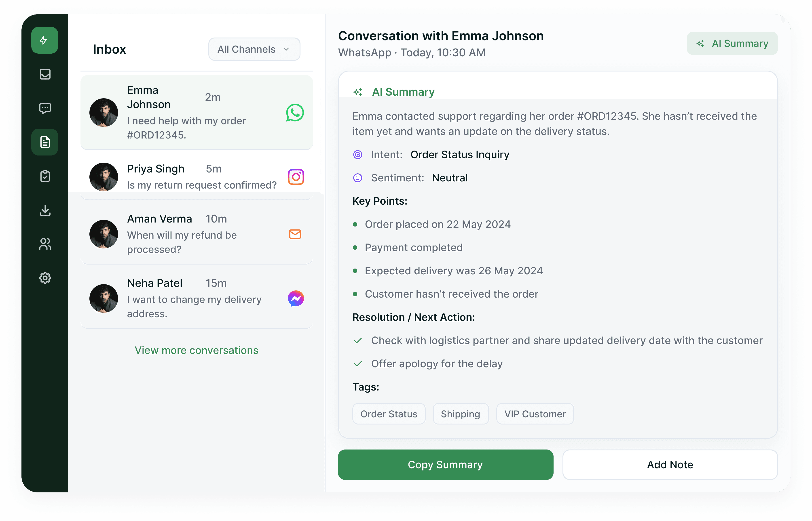Click 'Expected delivery was 26 May 2024'

tap(454, 271)
